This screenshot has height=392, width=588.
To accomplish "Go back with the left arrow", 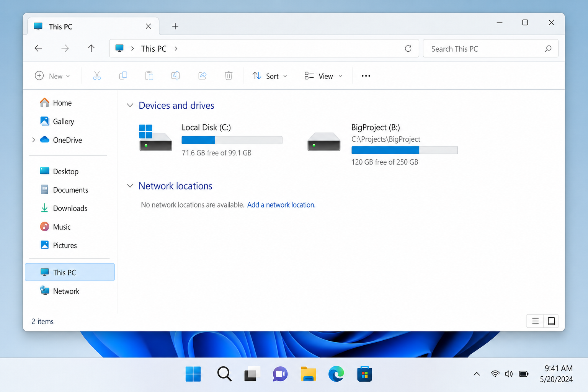I will 38,48.
